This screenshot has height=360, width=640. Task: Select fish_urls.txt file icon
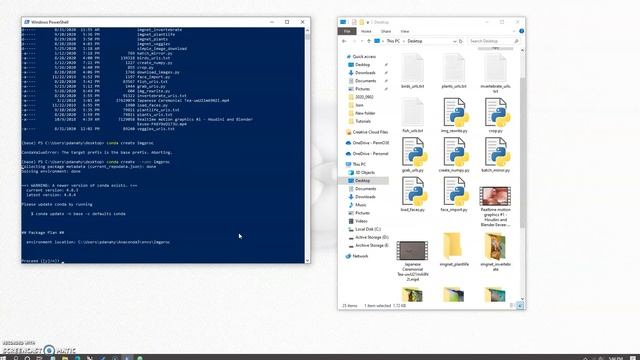pos(413,116)
